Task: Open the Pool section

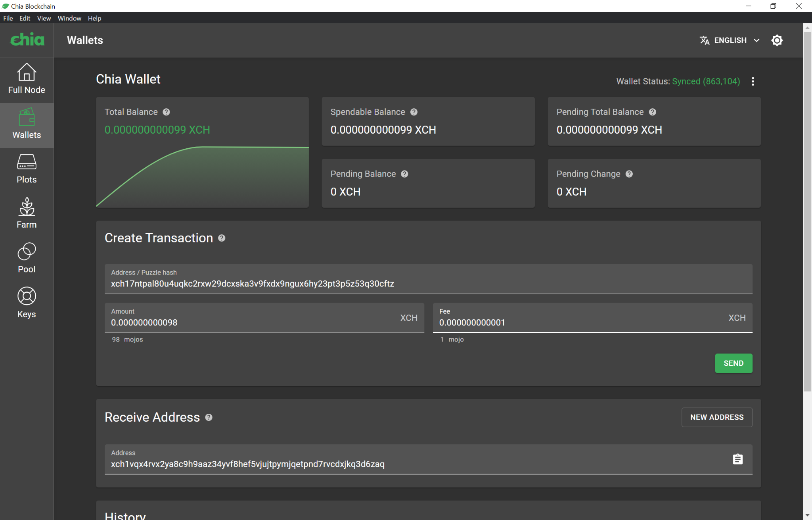Action: 27,259
